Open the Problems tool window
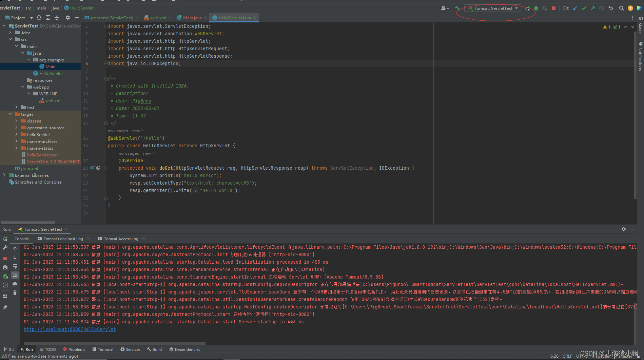This screenshot has height=360, width=644. [74, 349]
